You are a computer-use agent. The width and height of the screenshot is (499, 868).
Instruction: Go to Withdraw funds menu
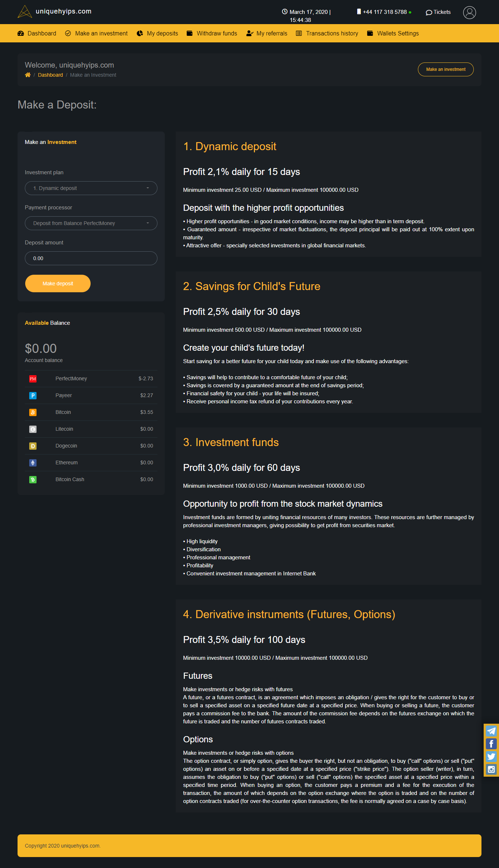click(x=212, y=33)
